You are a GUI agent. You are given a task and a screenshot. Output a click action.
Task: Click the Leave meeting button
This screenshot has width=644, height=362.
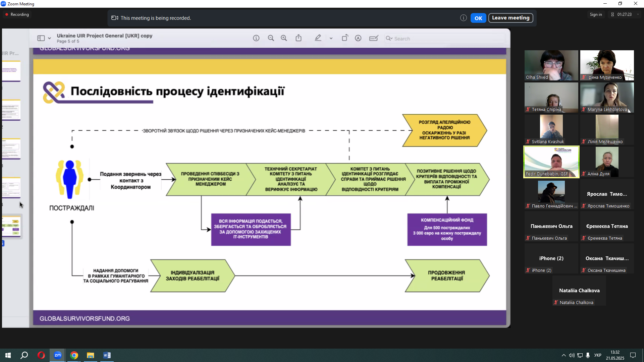[511, 18]
